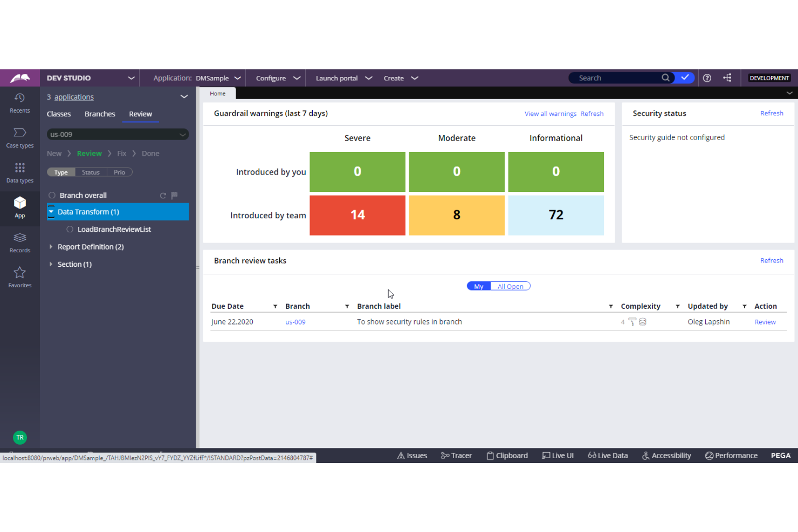Open Favorites from the sidebar

point(19,277)
